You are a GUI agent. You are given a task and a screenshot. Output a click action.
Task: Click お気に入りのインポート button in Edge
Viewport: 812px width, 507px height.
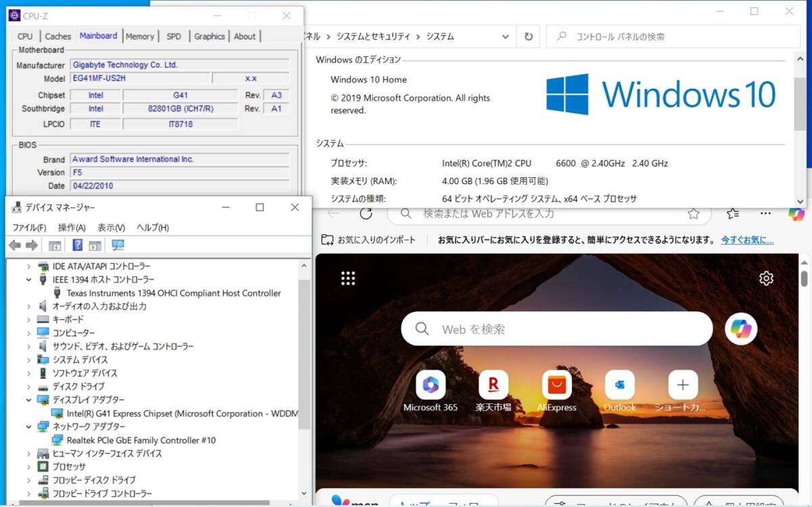(368, 240)
